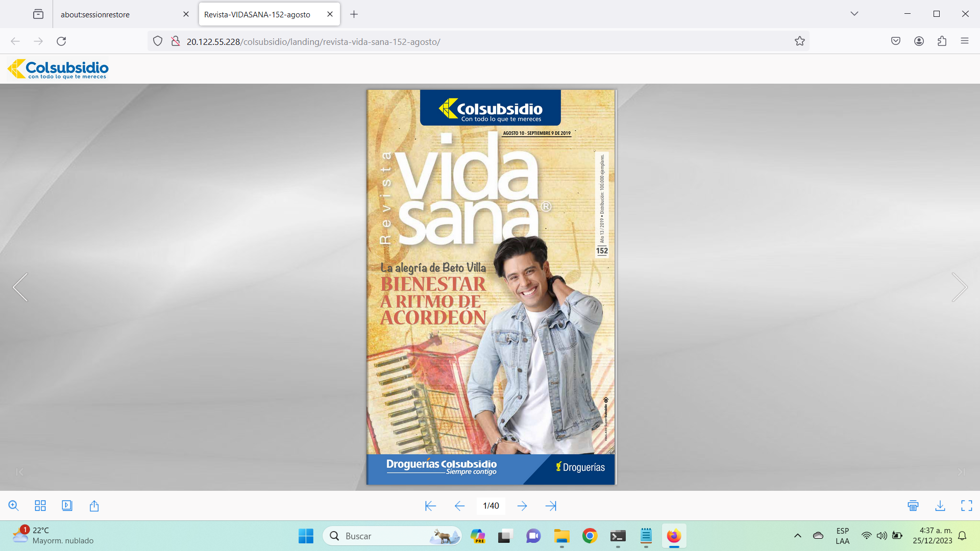Viewport: 980px width, 551px height.
Task: Show hidden icons in system tray
Action: (797, 536)
